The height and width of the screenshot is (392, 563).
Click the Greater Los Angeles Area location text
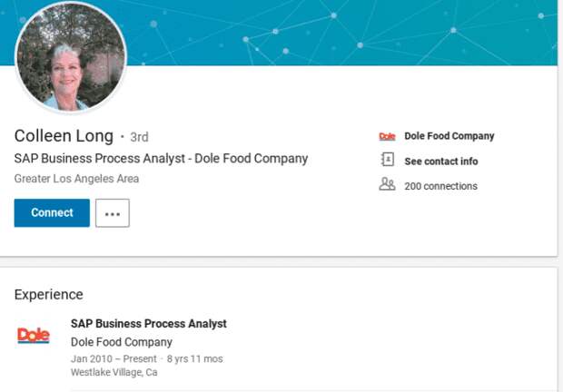point(76,179)
